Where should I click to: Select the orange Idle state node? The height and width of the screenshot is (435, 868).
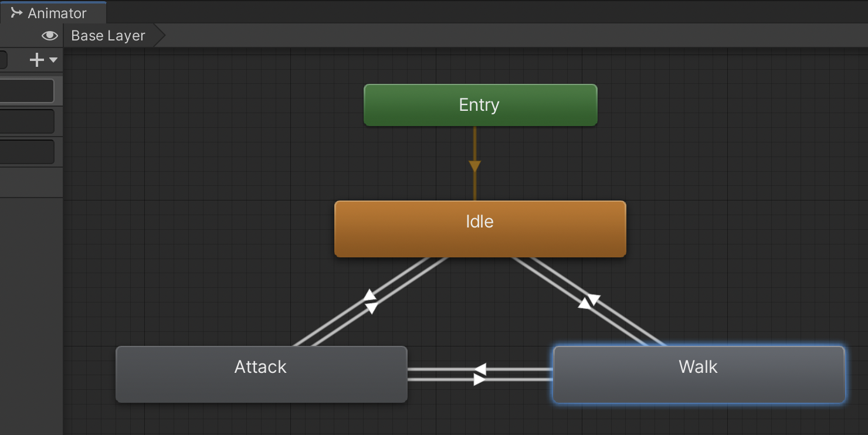480,229
